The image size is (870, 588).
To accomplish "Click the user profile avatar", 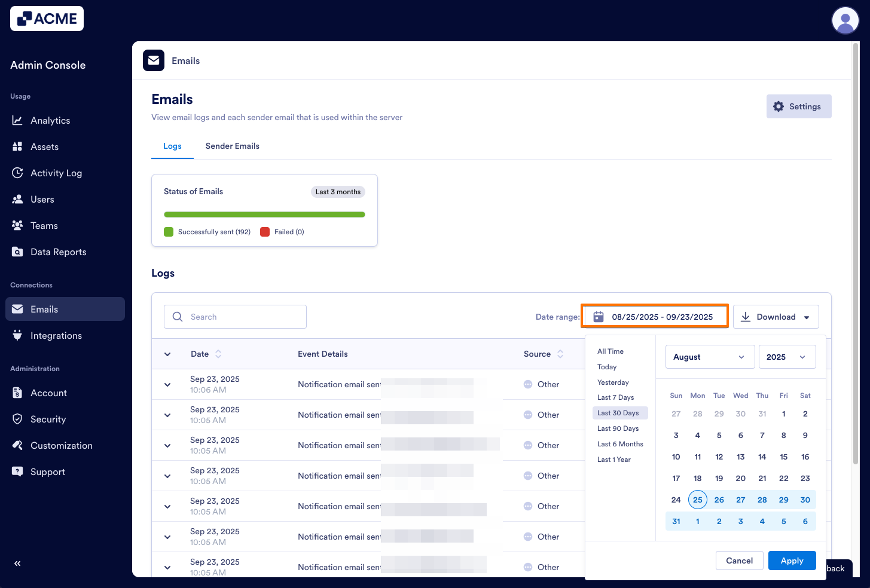I will [x=845, y=20].
